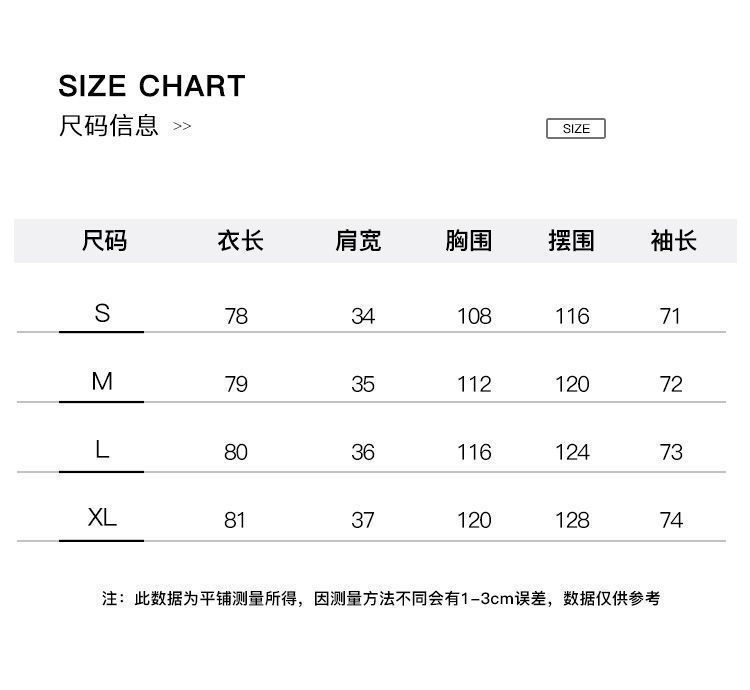Click the 袖长 column header
The height and width of the screenshot is (690, 750).
click(x=673, y=241)
